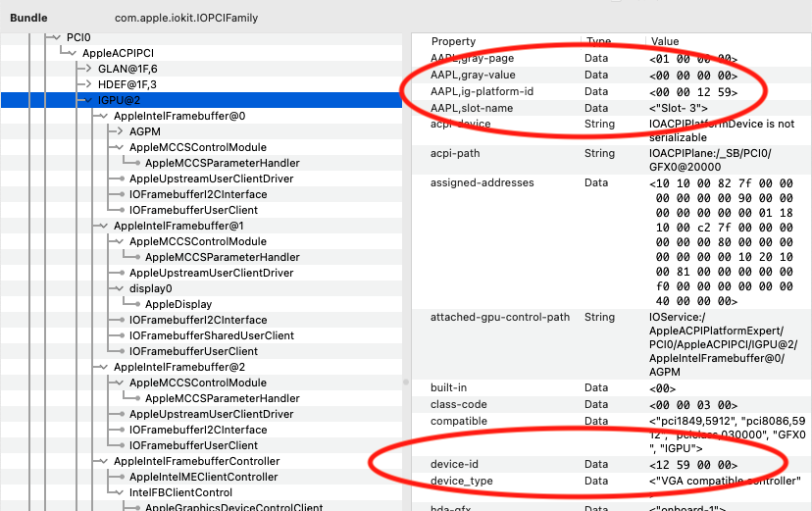
Task: Collapse the display0 node chevron
Action: pos(120,288)
